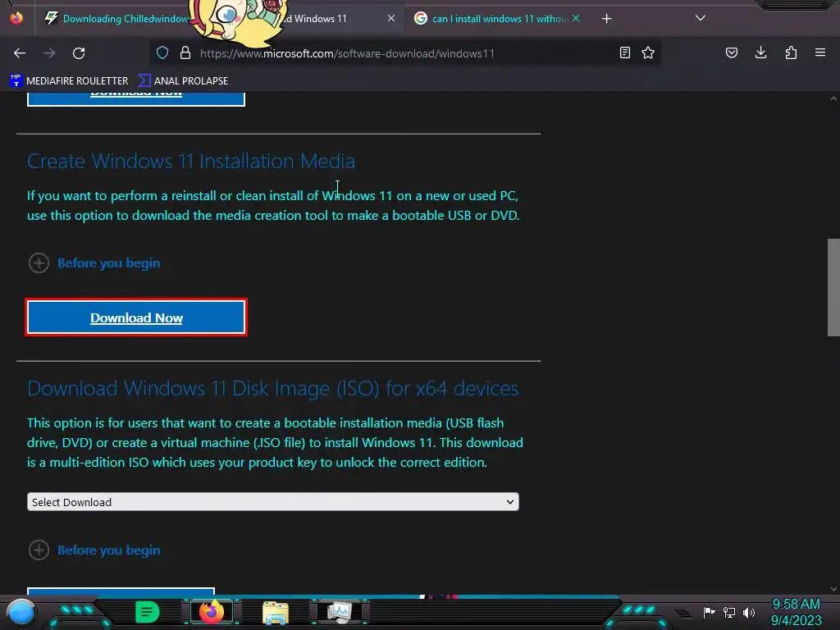
Task: Show site security info via padlock icon
Action: coord(185,52)
